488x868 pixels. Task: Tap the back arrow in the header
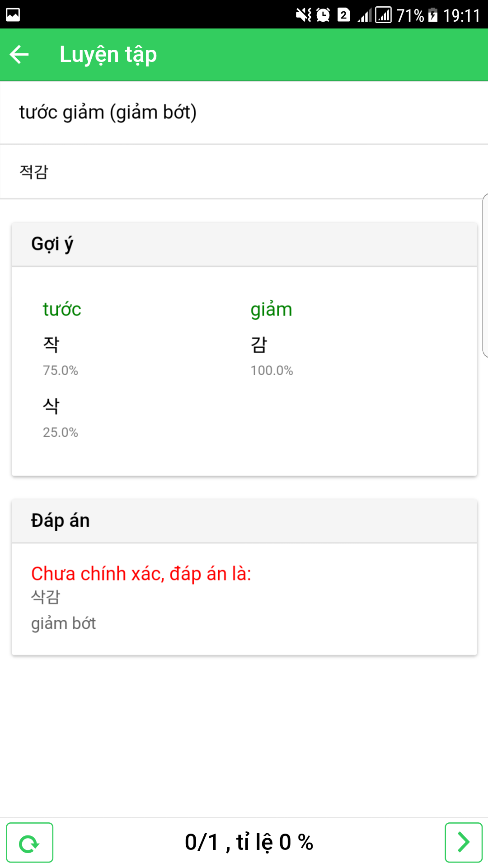tap(19, 55)
